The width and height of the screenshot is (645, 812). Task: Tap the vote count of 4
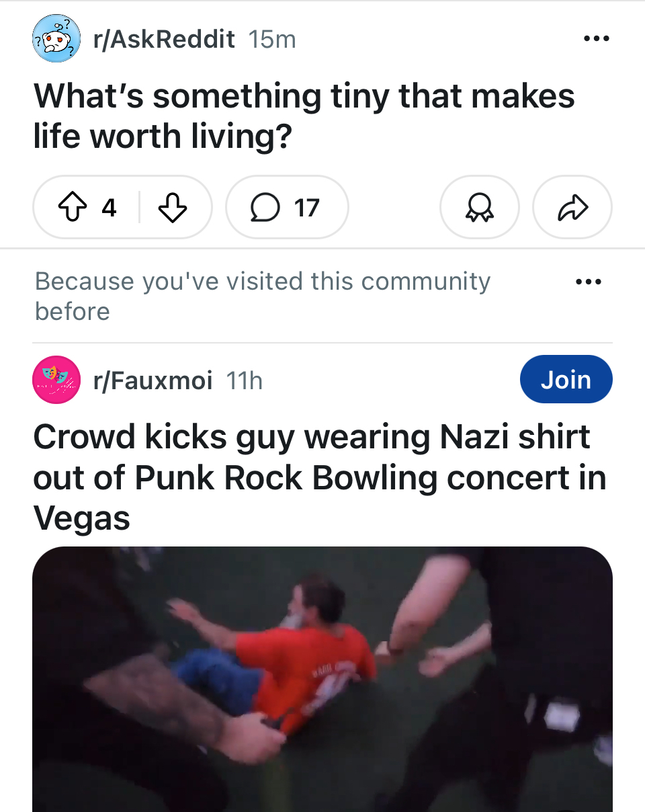[x=109, y=208]
